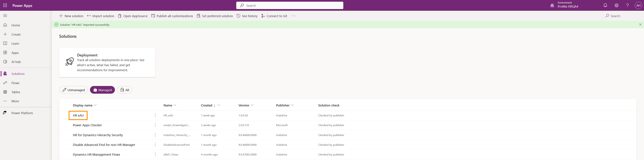The image size is (644, 160).
Task: Collapse the left navigation hamburger menu
Action: (5, 15)
